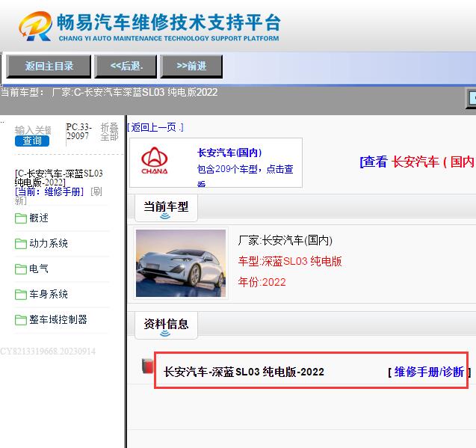Open 概述 folder icon in tree
This screenshot has width=476, height=448.
21,218
